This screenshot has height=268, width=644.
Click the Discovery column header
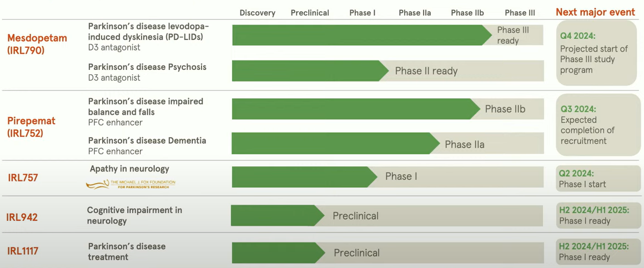(x=257, y=13)
